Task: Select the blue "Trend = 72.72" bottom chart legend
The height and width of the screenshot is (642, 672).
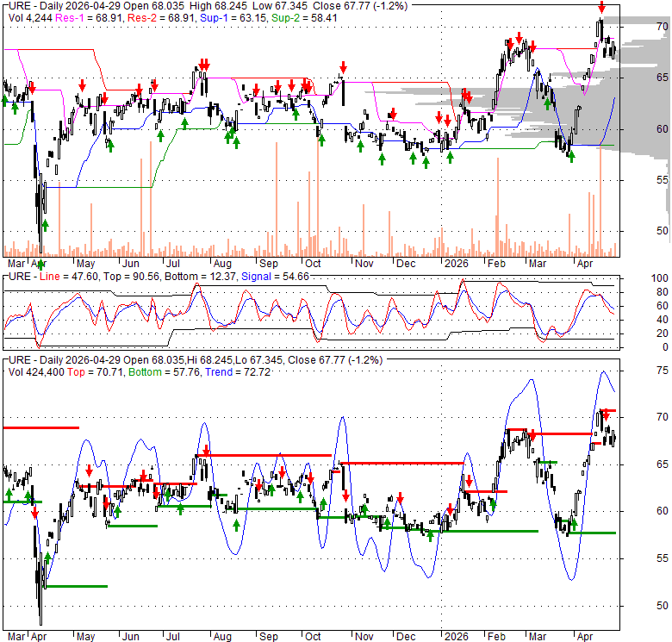Action: point(238,372)
